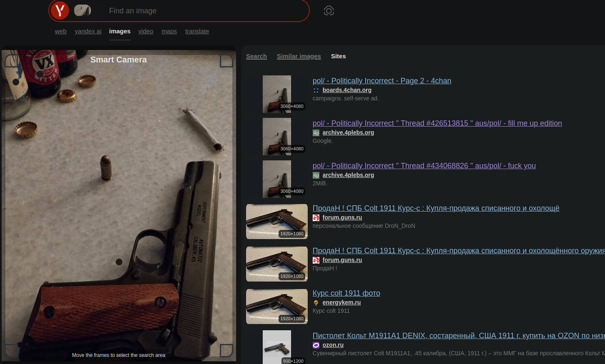Screen dimensions: 605x364
Task: Open the thumbnail for Thread #434068826 result
Action: pos(277,179)
